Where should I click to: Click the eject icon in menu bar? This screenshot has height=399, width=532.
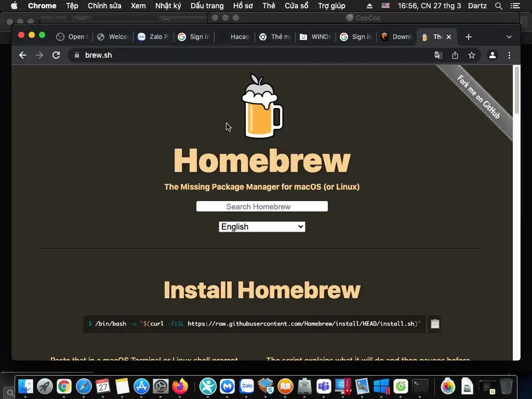coord(370,6)
